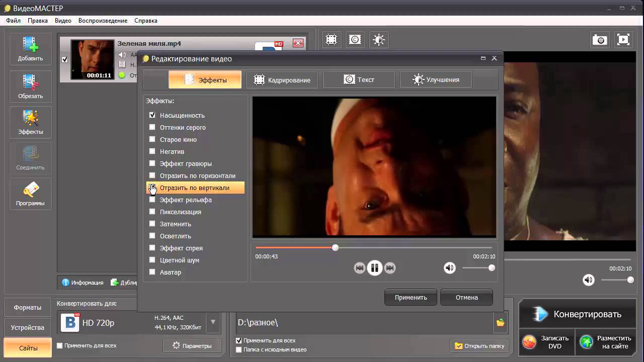The height and width of the screenshot is (362, 644).
Task: Start conversion with Конвертировать button
Action: click(577, 314)
